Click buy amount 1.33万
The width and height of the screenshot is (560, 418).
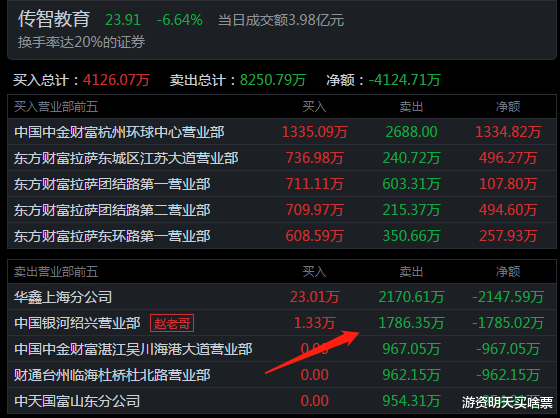pyautogui.click(x=315, y=323)
